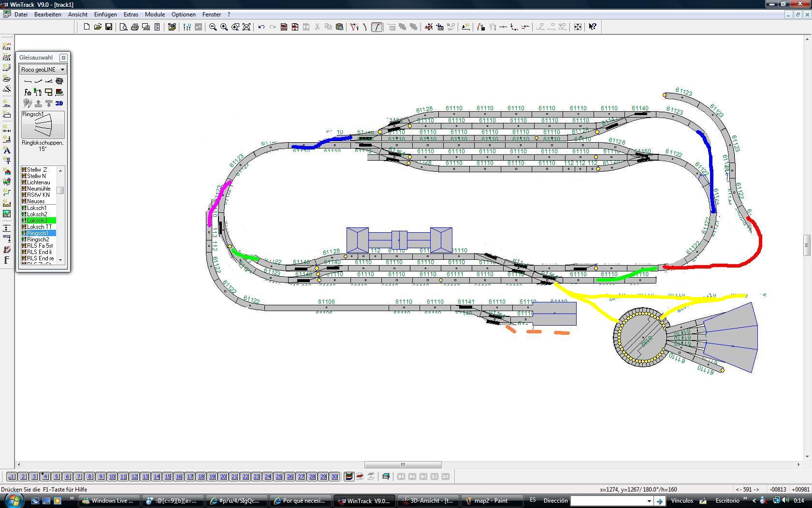The width and height of the screenshot is (812, 508).
Task: Select the house building tool in left sidebar
Action: tap(7, 172)
